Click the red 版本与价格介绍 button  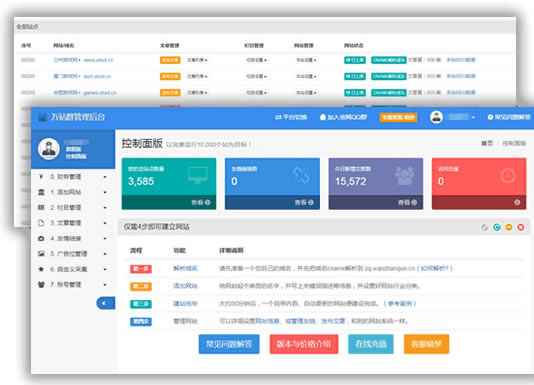click(304, 344)
